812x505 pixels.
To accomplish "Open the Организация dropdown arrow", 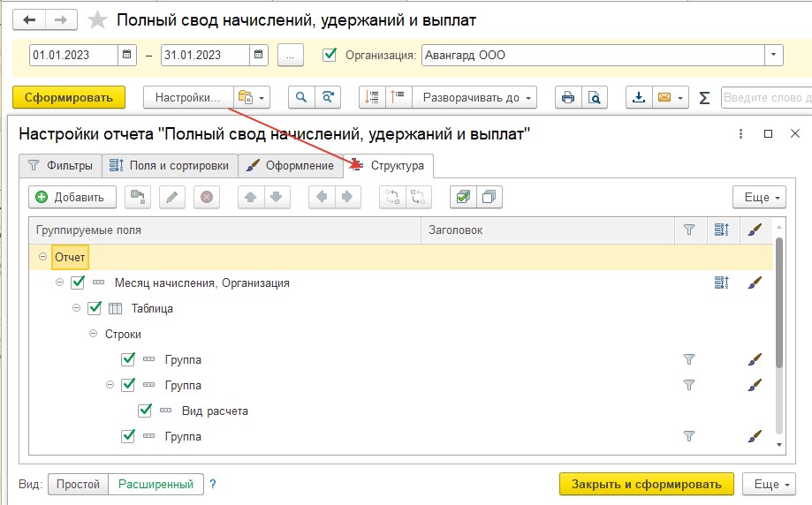I will [x=774, y=55].
